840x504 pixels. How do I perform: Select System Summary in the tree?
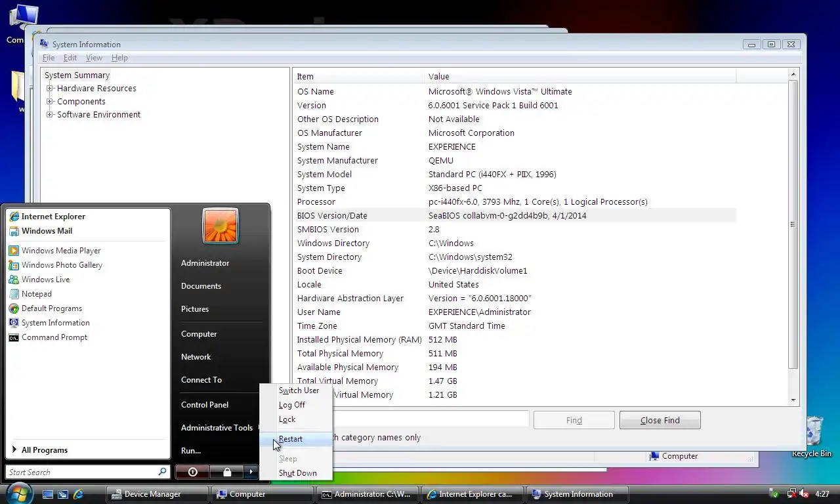77,75
